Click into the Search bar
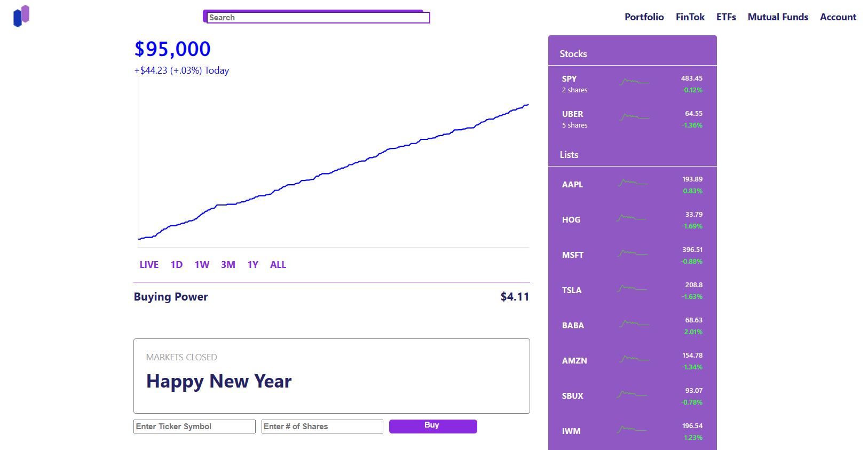Viewport: 868px width, 450px height. 317,17
